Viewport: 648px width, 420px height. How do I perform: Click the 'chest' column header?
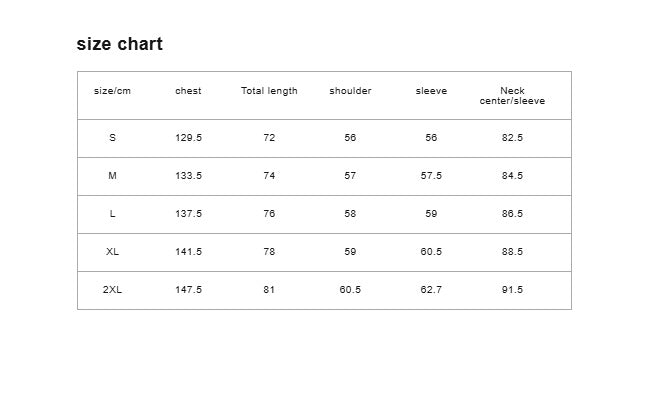pos(188,91)
